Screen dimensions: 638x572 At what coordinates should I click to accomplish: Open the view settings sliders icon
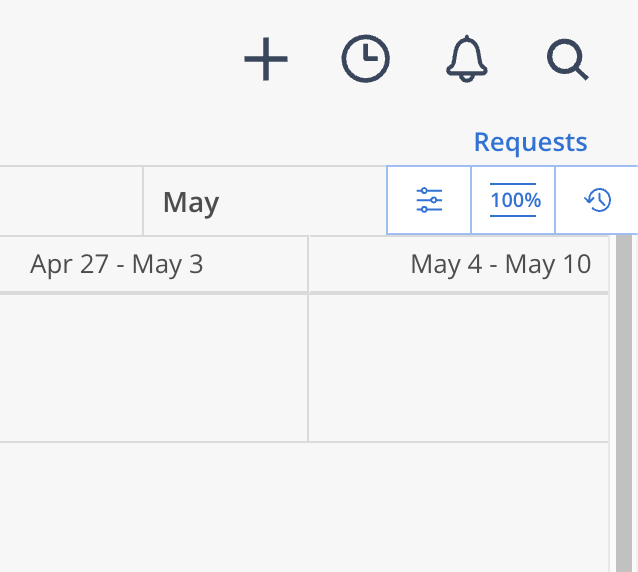coord(429,200)
